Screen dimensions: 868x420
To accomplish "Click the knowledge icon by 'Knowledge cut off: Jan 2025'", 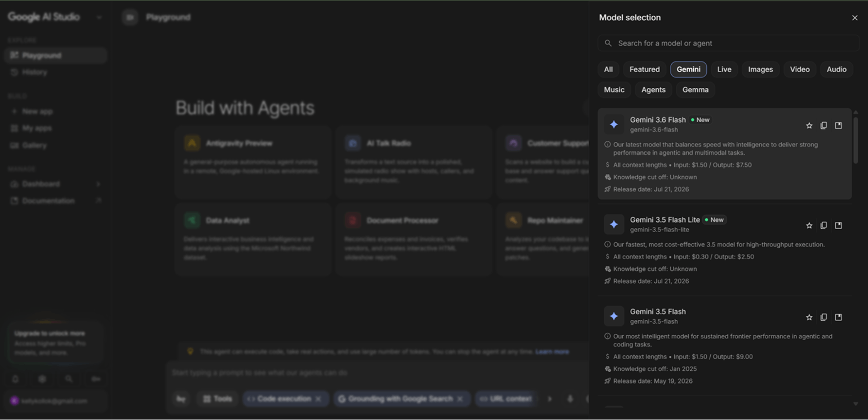I will (x=608, y=369).
